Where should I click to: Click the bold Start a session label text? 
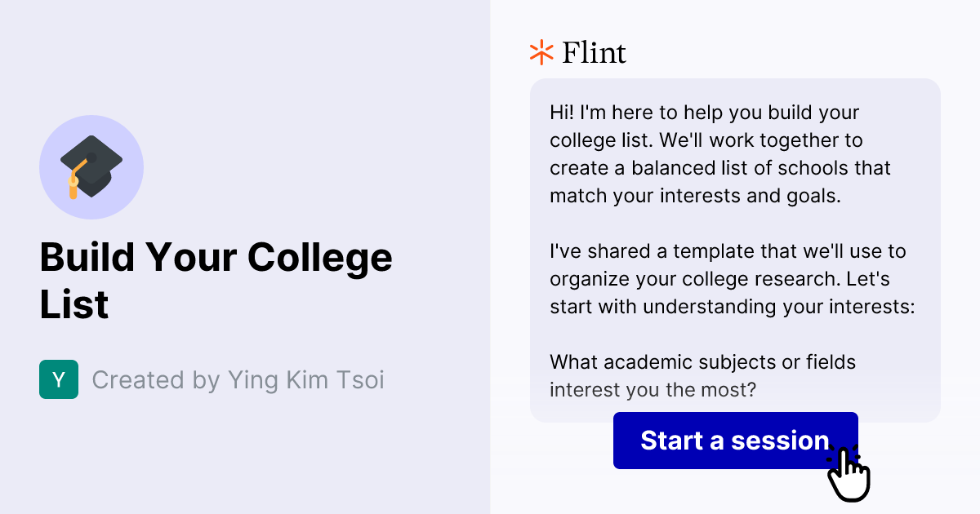[735, 441]
